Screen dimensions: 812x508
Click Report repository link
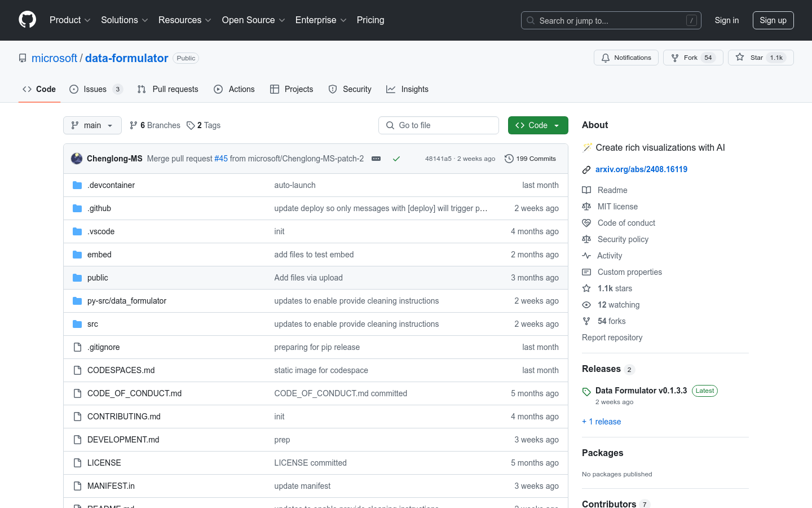(612, 338)
